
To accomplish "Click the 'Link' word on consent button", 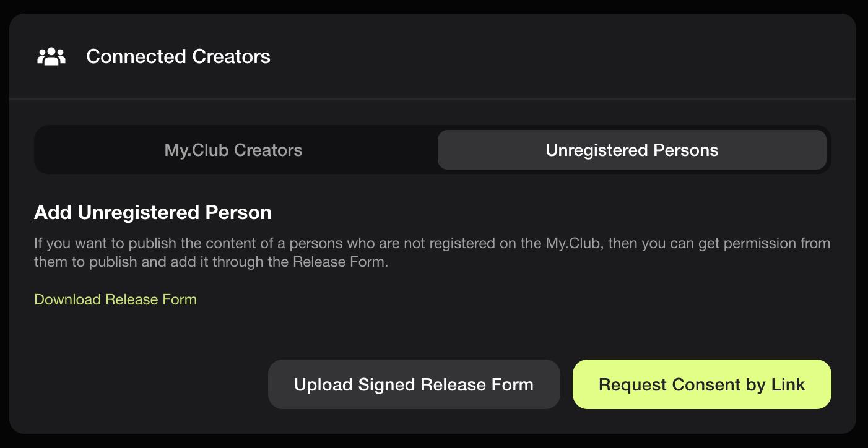I will click(788, 384).
